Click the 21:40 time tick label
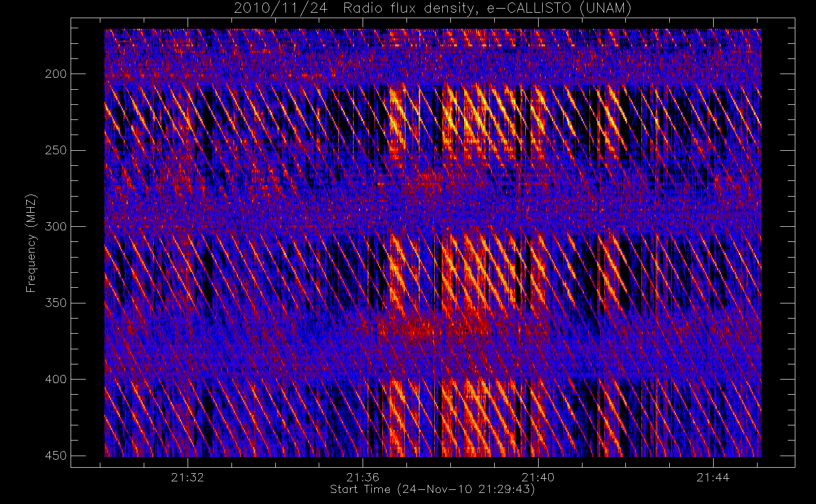This screenshot has width=816, height=504. (538, 477)
